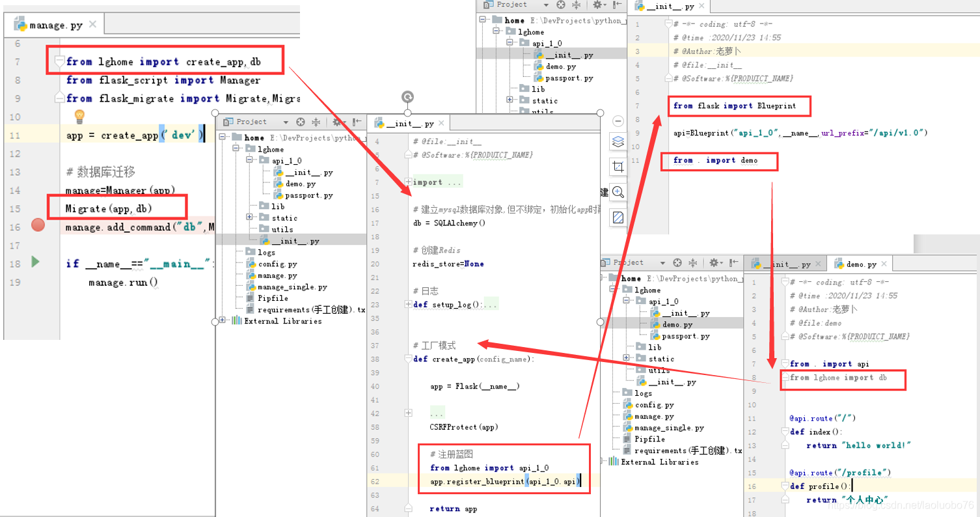This screenshot has width=980, height=517.
Task: Click 'return app' at line 64
Action: [x=454, y=509]
